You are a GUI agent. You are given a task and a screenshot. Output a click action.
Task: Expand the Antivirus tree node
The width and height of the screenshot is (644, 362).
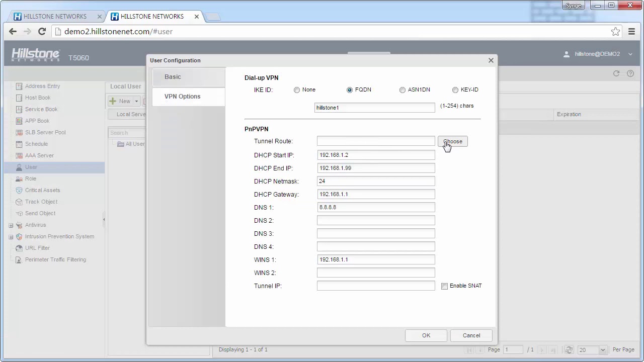pos(11,225)
